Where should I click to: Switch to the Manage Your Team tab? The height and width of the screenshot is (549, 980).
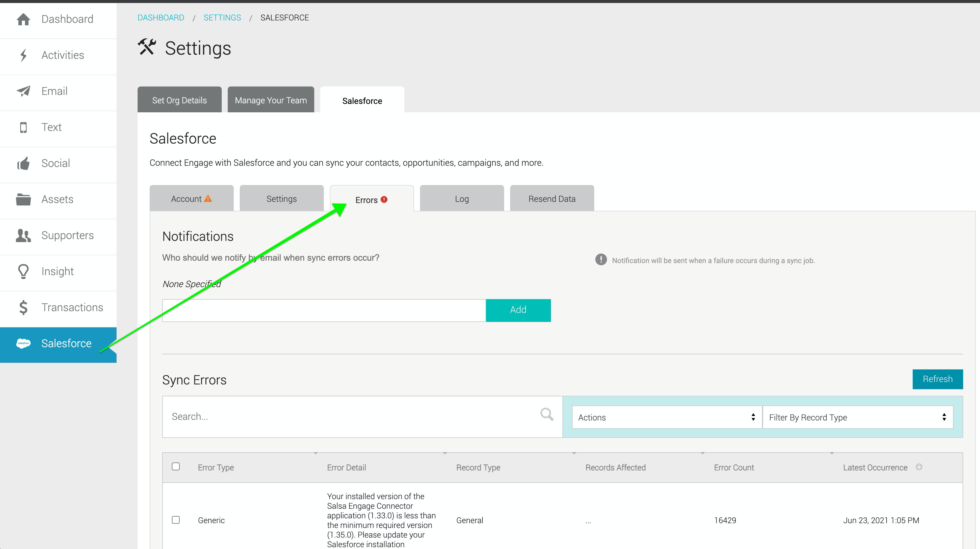(x=271, y=100)
